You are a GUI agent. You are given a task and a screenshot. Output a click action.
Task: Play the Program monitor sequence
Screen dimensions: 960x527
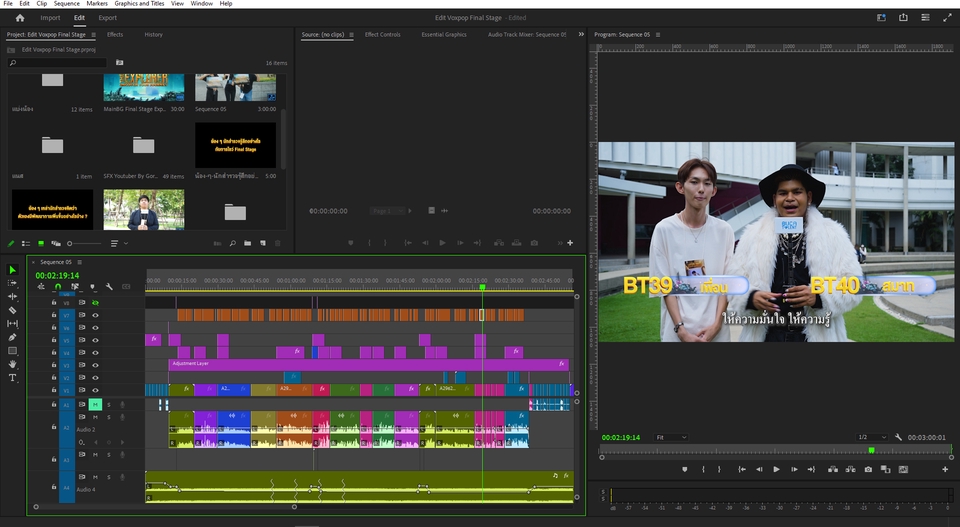(776, 469)
